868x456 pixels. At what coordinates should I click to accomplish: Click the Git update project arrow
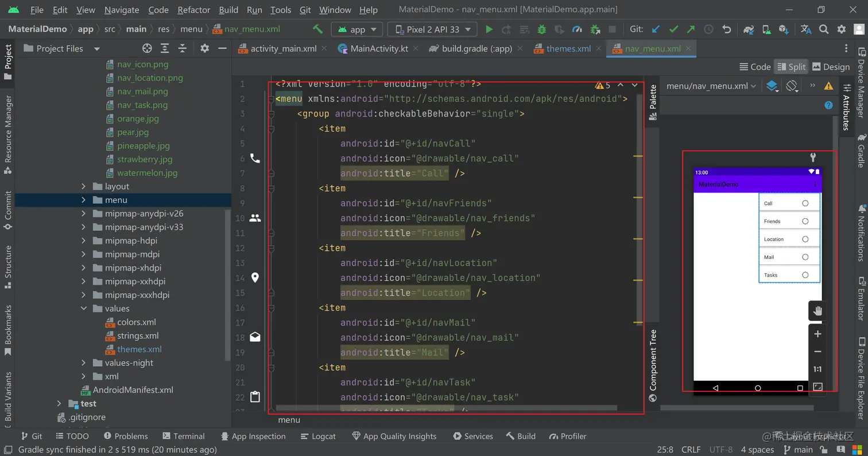(x=656, y=29)
